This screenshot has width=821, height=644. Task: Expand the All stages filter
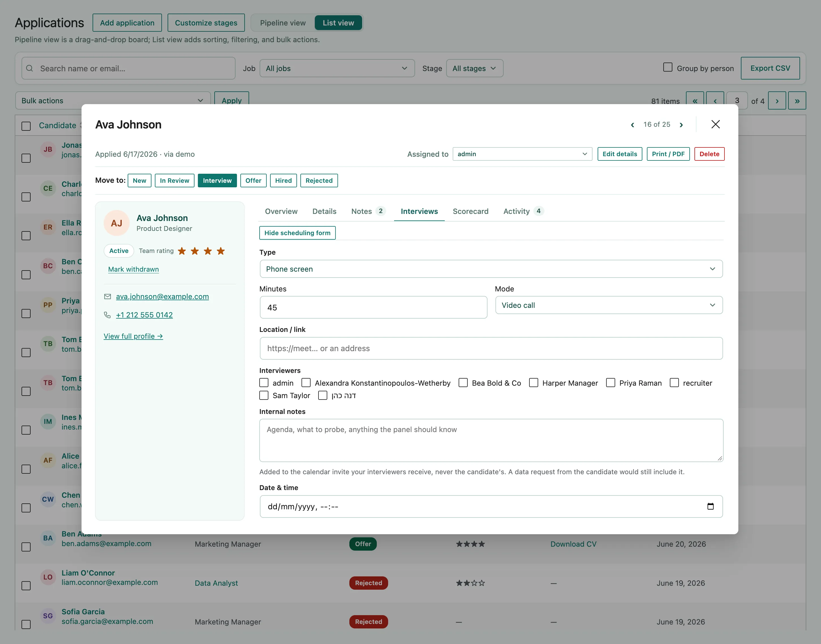[x=474, y=68]
